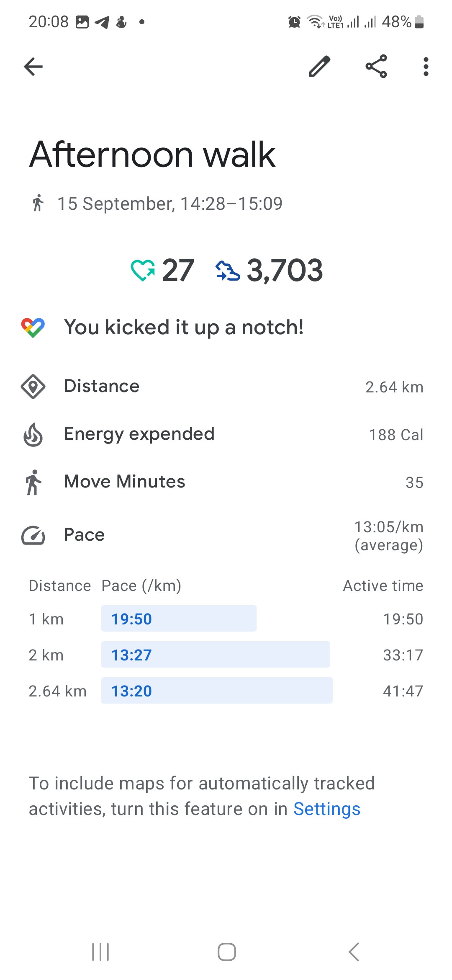This screenshot has height=980, width=452.
Task: Tap the Afternoon walk title
Action: click(x=152, y=155)
